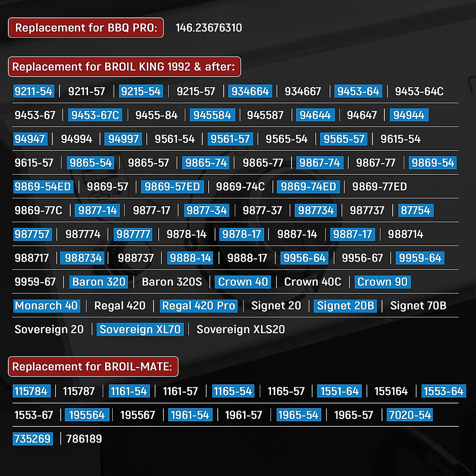
Task: Choose the highlighted Crown 90 tag
Action: [382, 282]
